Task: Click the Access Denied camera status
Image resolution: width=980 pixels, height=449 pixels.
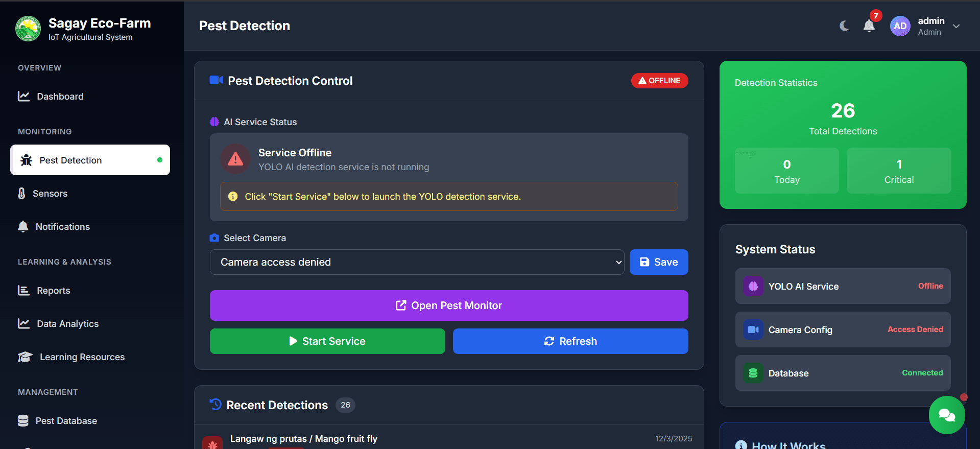Action: (915, 329)
